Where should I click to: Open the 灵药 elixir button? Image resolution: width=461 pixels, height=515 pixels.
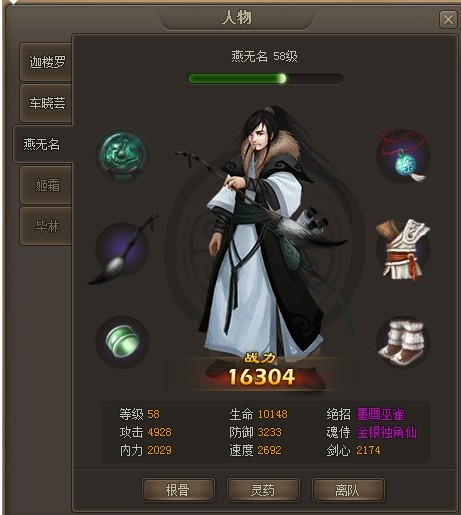(263, 490)
